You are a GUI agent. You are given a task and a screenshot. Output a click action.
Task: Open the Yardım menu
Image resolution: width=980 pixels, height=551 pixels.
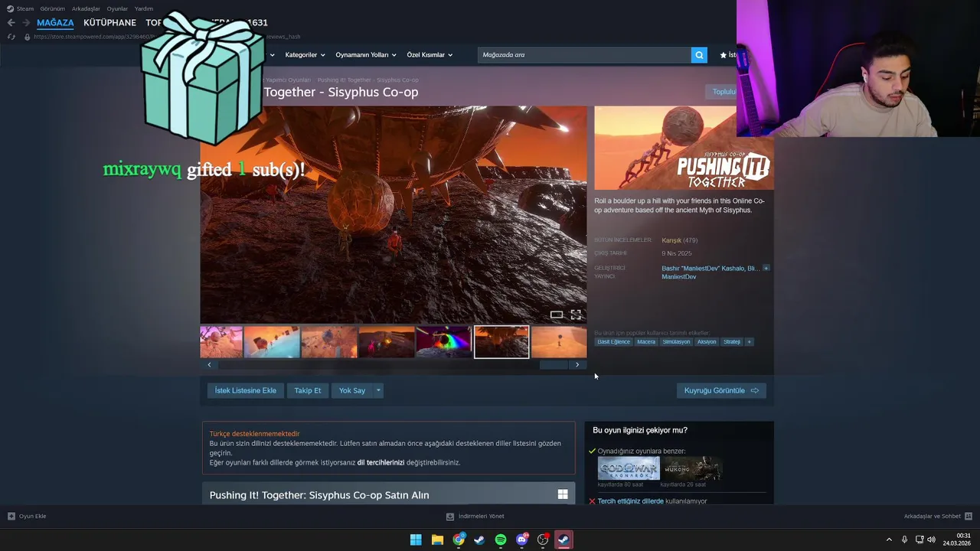144,8
